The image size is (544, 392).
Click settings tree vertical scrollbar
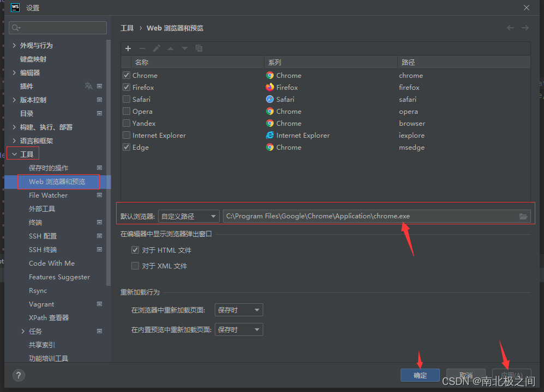[x=108, y=163]
